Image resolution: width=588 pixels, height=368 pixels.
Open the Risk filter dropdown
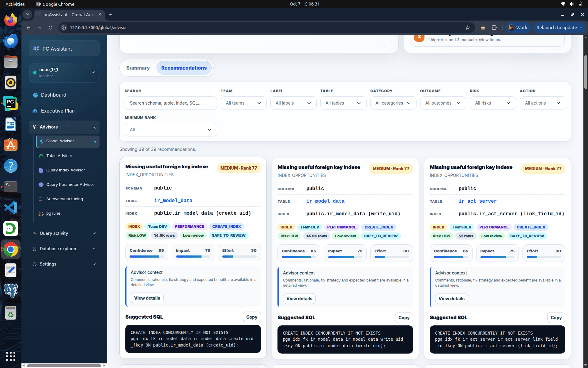pyautogui.click(x=493, y=103)
